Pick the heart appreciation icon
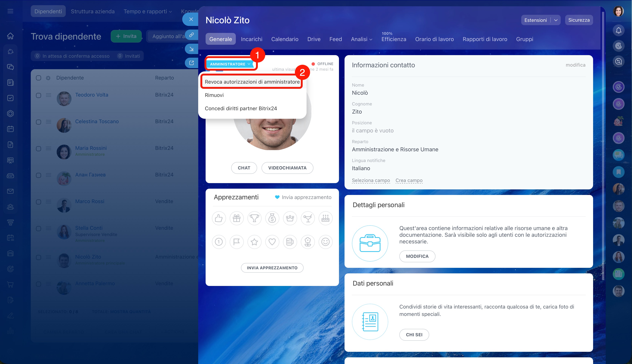 [272, 242]
